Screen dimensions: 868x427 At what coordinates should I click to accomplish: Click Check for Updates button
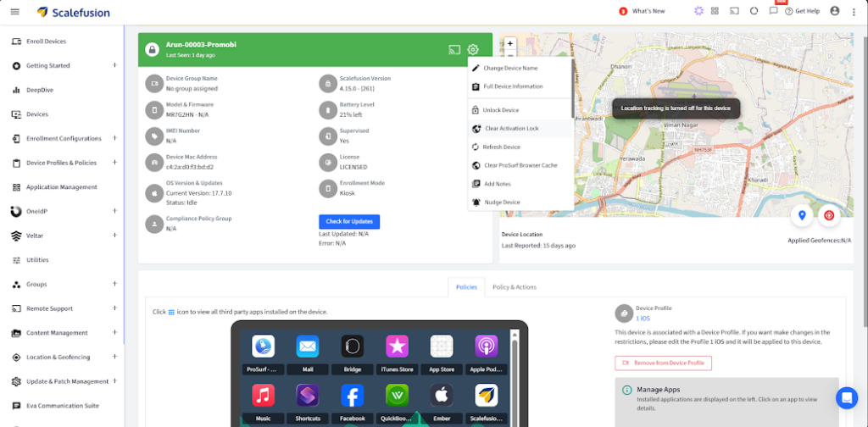coord(349,222)
